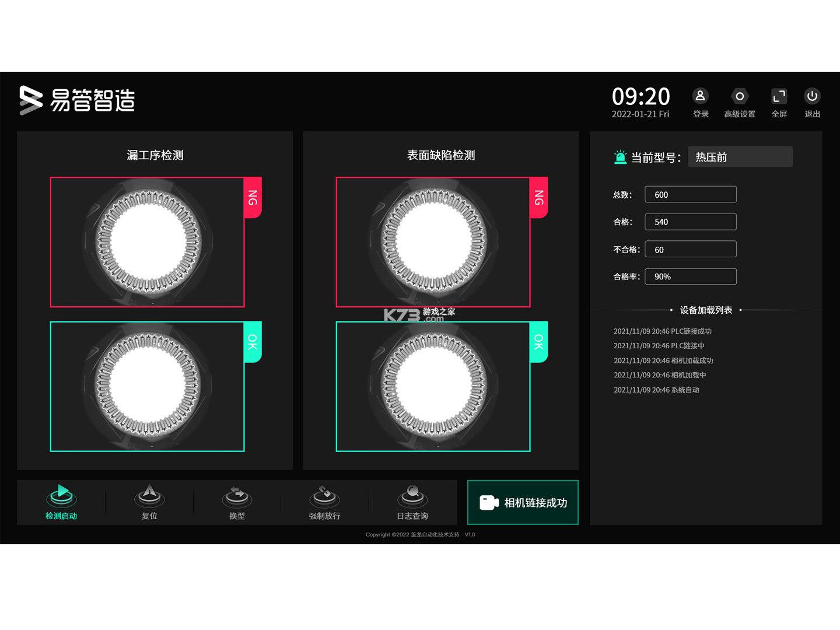Click the date 2022-01-21 Fri
The height and width of the screenshot is (630, 840).
pyautogui.click(x=640, y=114)
